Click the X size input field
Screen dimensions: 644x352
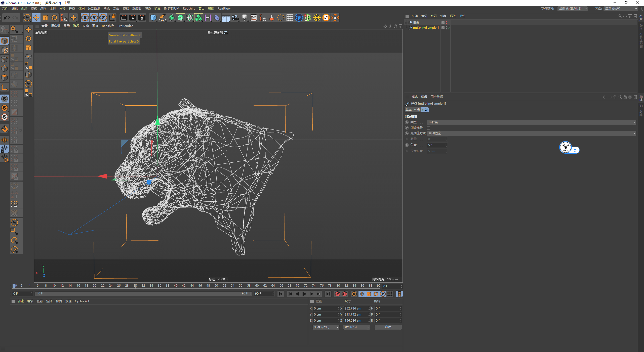click(355, 309)
